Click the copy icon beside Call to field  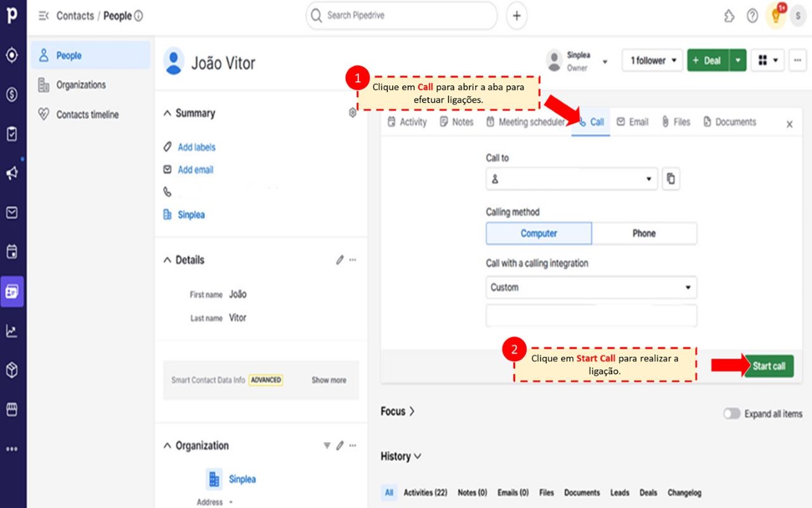671,179
